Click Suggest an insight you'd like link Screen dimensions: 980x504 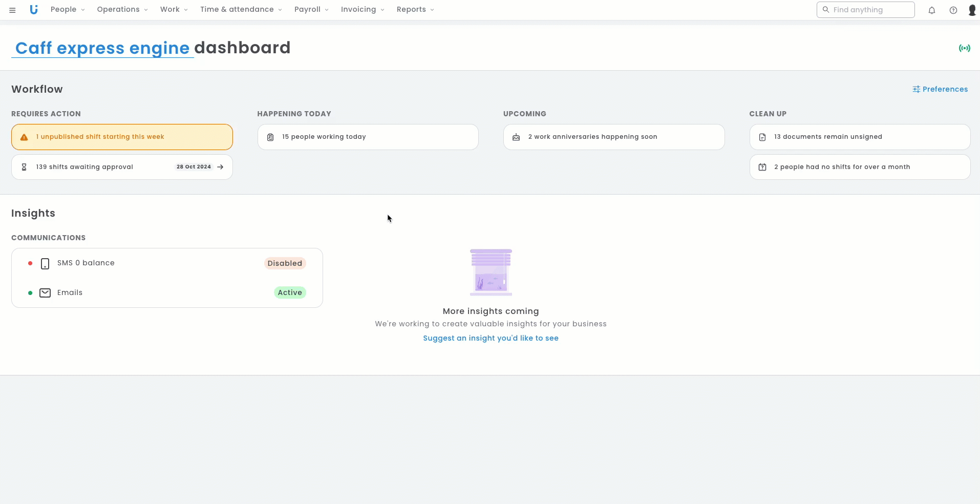click(x=491, y=338)
